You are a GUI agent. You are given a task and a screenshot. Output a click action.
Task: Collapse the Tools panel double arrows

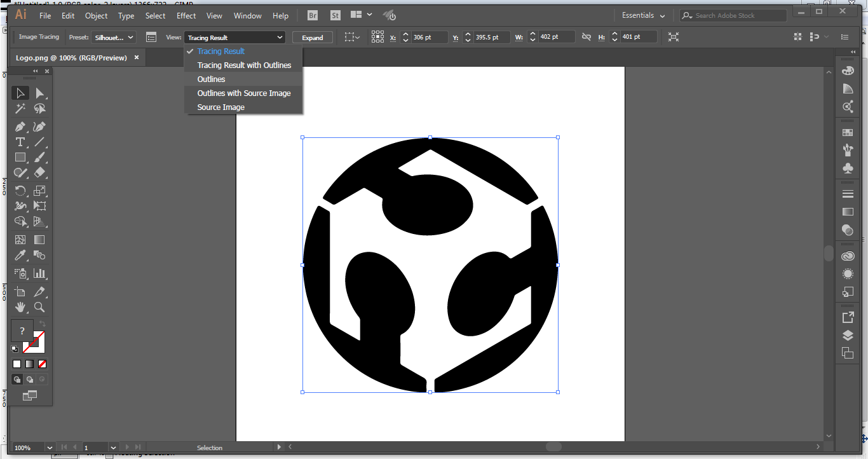pos(36,71)
